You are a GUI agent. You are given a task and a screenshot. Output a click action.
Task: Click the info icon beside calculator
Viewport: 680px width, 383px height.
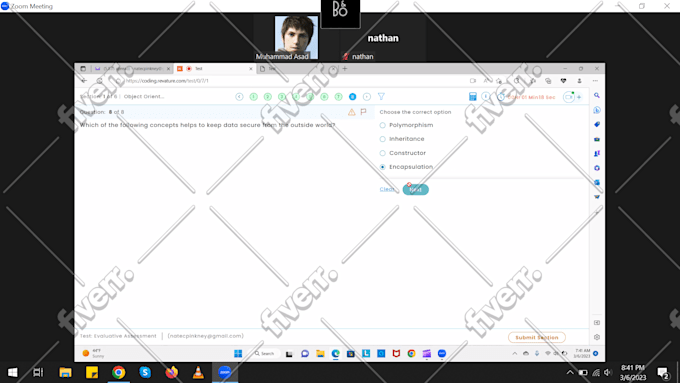(x=486, y=97)
